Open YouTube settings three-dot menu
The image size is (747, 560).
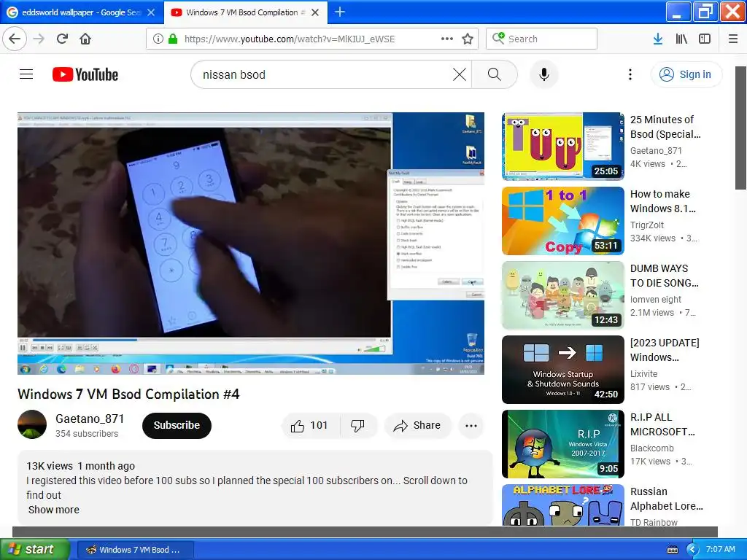coord(630,74)
